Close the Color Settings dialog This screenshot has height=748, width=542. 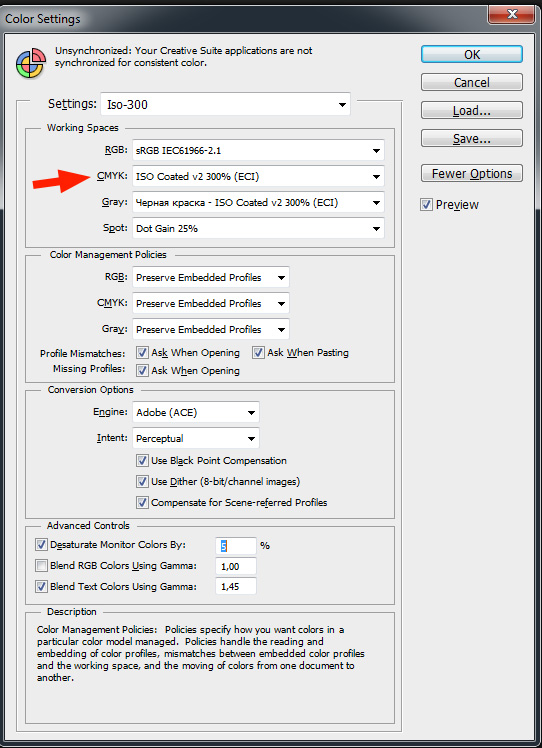pos(512,15)
